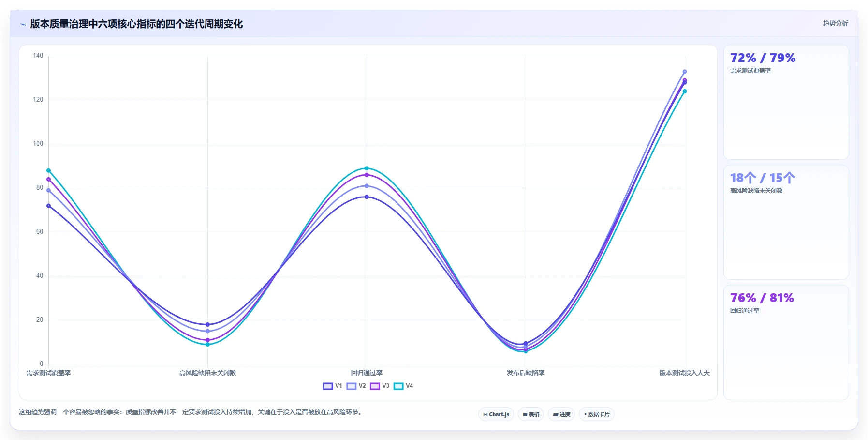This screenshot has height=440, width=868.
Task: Click the 76% / 81% stat card value
Action: tap(762, 298)
